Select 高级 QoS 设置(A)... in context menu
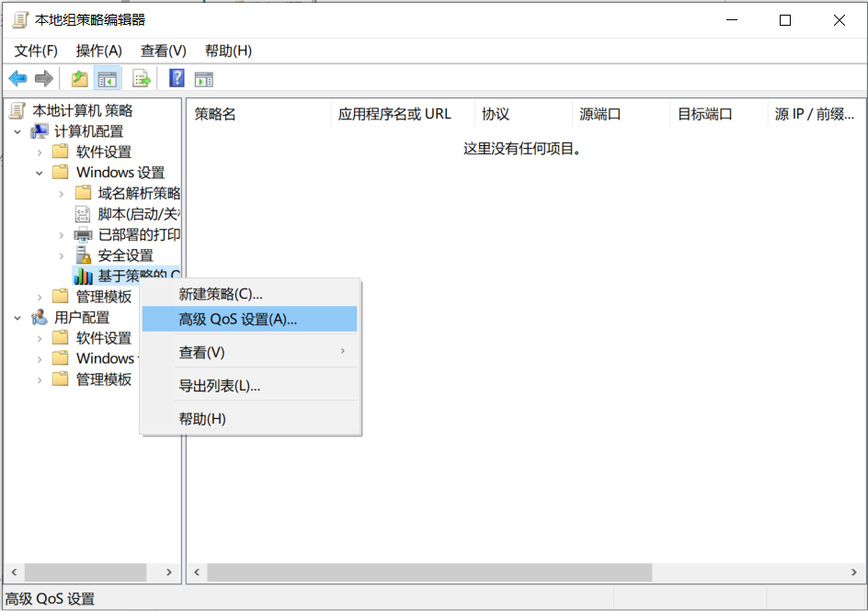This screenshot has width=868, height=611. click(250, 319)
